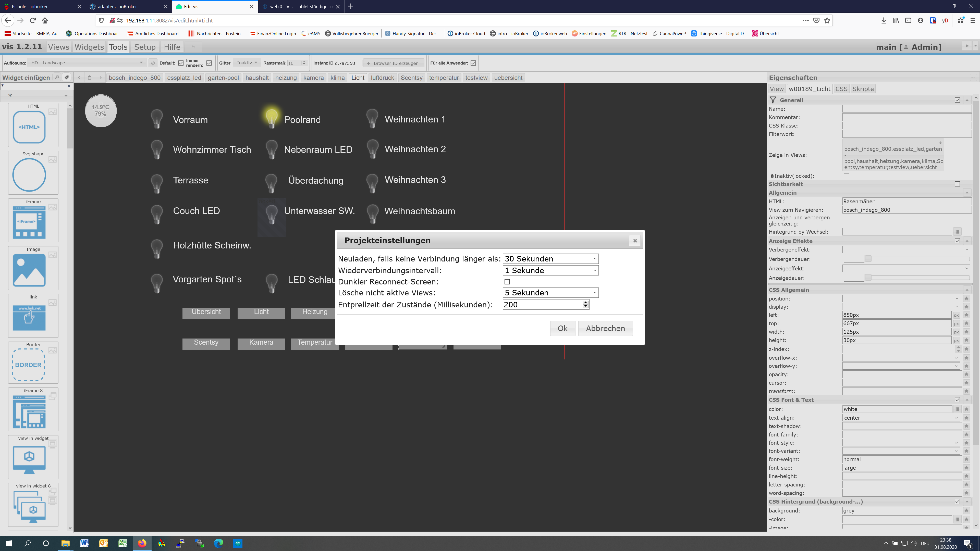Click the Entprellzeit milliseconds input field

[x=542, y=304]
